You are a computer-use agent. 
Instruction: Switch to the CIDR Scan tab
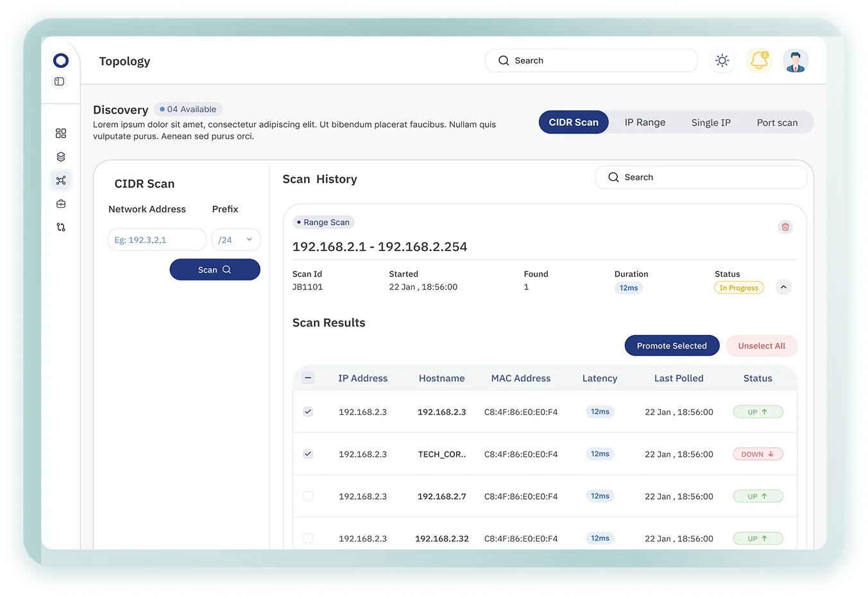coord(574,122)
